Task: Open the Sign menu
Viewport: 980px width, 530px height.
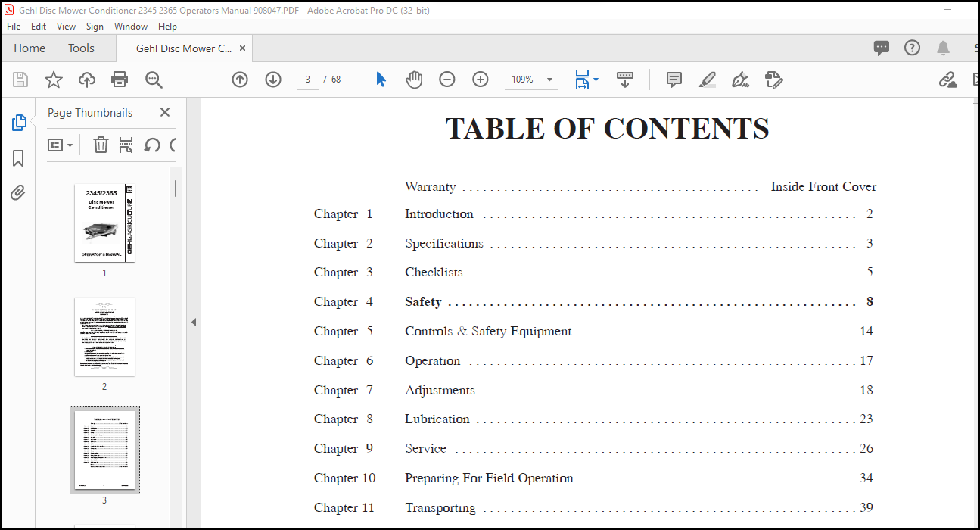Action: (x=95, y=26)
